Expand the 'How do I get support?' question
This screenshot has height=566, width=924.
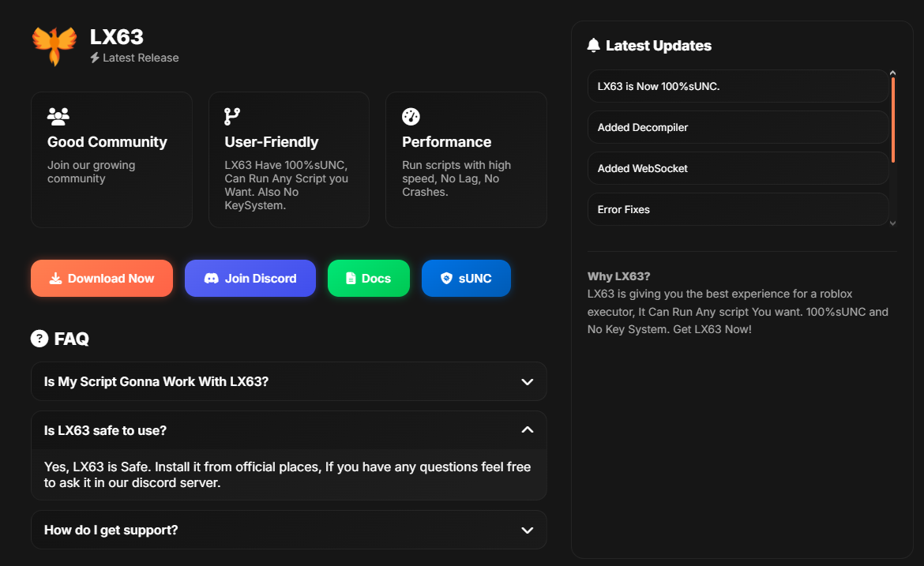(289, 530)
